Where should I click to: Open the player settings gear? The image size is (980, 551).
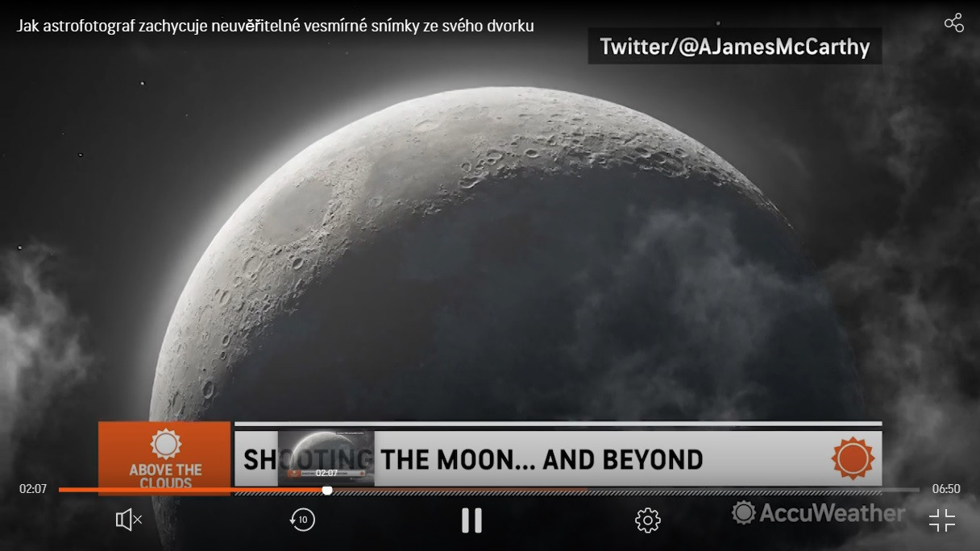647,520
